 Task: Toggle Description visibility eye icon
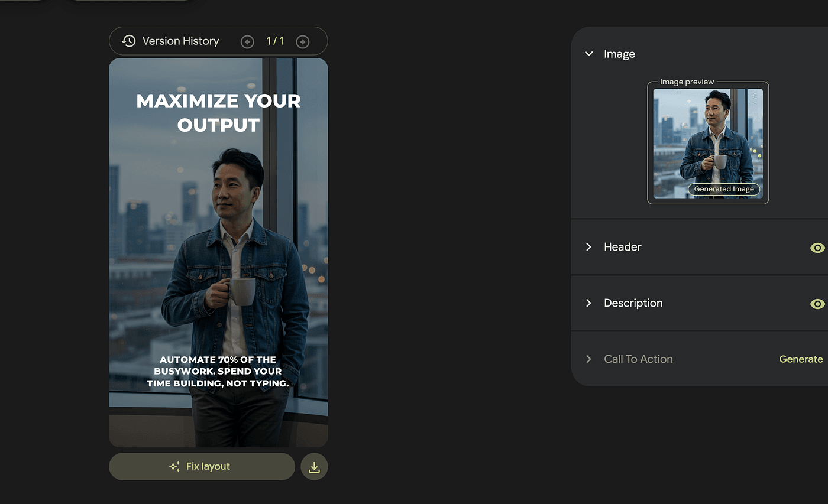tap(817, 304)
